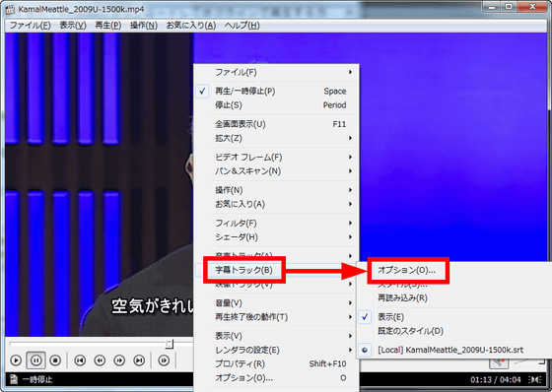
Task: Expand the ファイル(F) submenu arrow
Action: 350,72
